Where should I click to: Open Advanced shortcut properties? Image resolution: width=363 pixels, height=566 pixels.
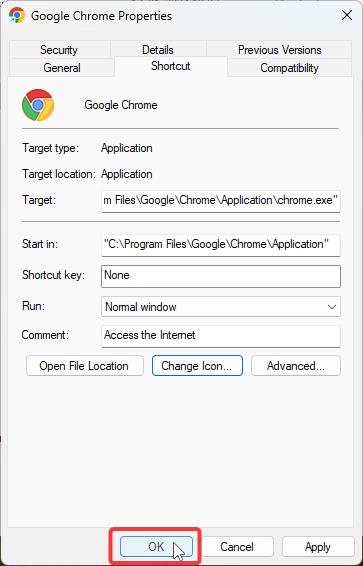pos(296,366)
